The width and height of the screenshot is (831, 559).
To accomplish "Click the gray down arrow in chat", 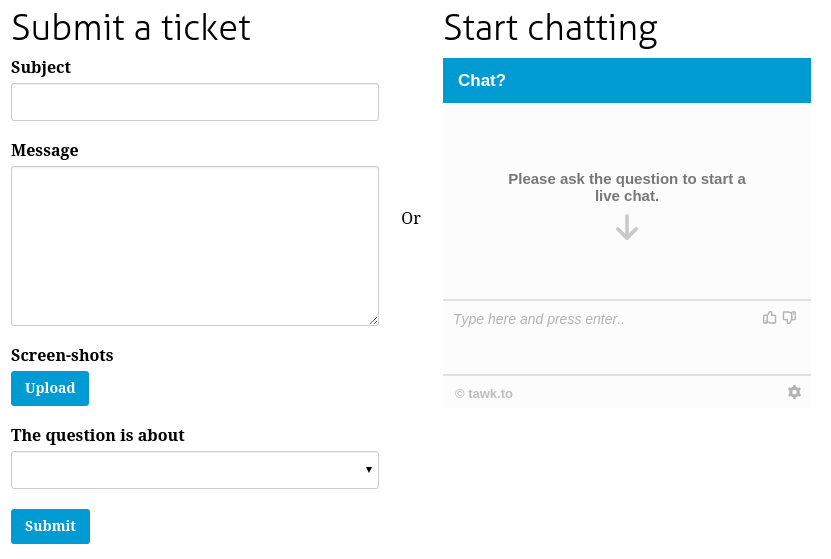I will point(627,227).
